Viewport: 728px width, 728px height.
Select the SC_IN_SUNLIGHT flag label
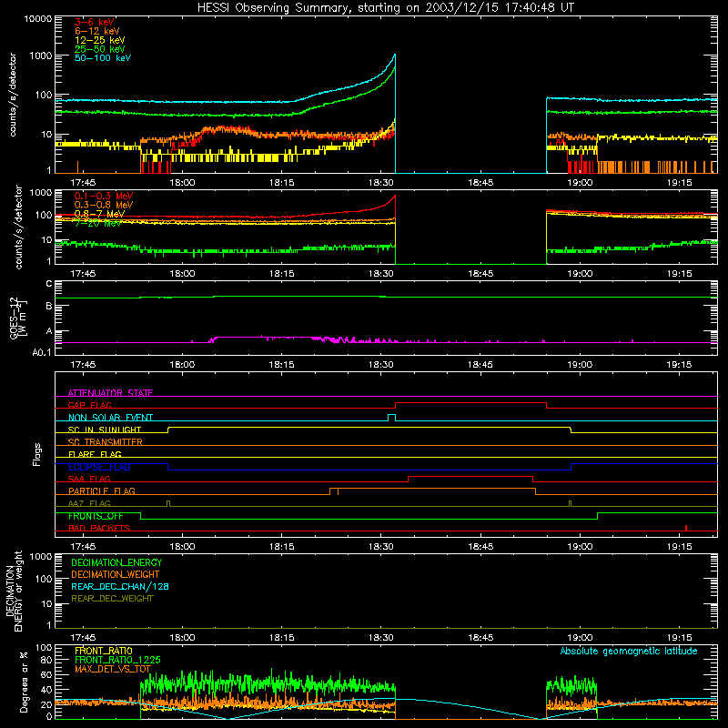105,430
